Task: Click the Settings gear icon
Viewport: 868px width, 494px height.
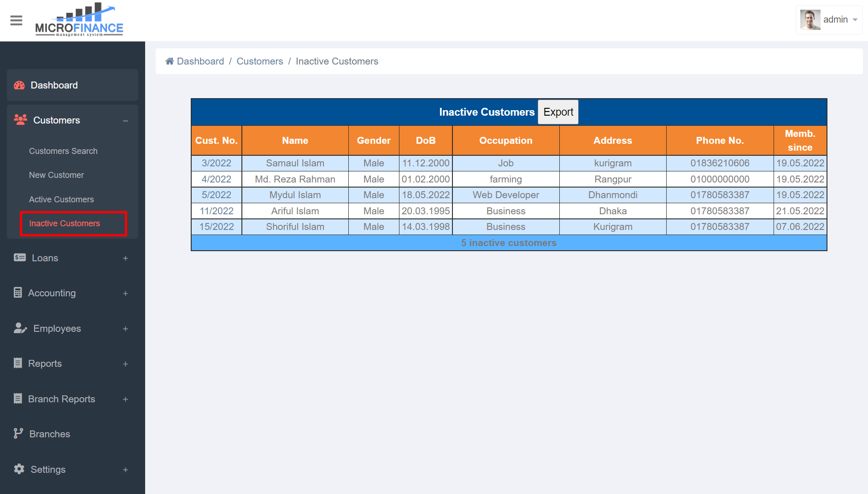Action: pos(19,469)
